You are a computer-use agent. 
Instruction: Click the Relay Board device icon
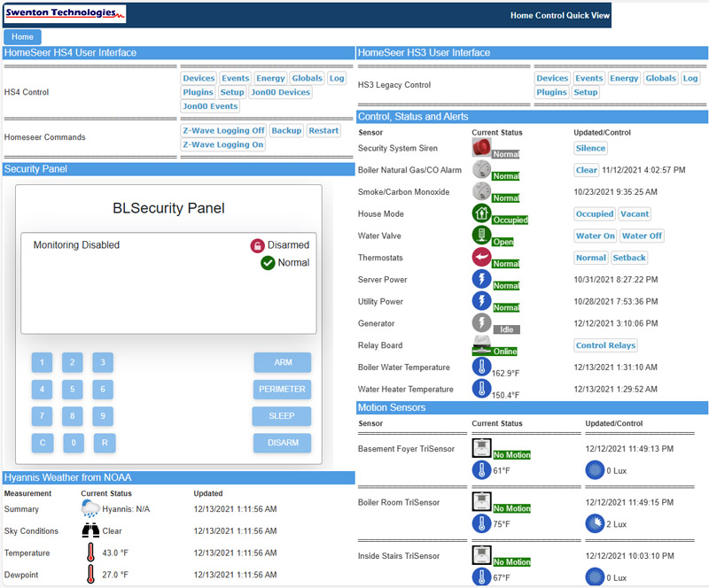[481, 344]
